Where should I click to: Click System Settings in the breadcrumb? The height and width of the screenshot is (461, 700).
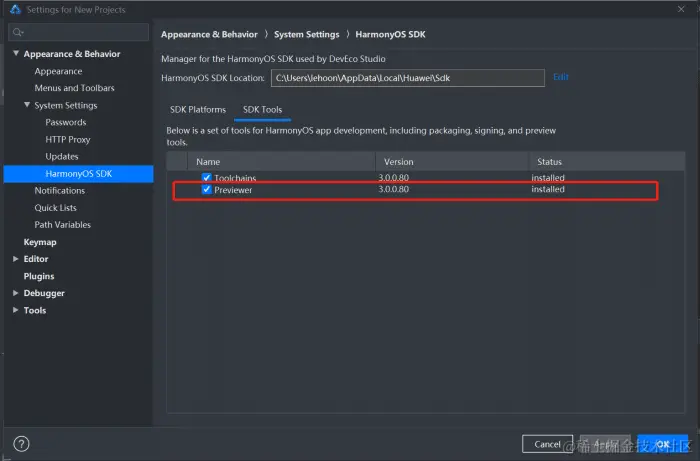(307, 34)
